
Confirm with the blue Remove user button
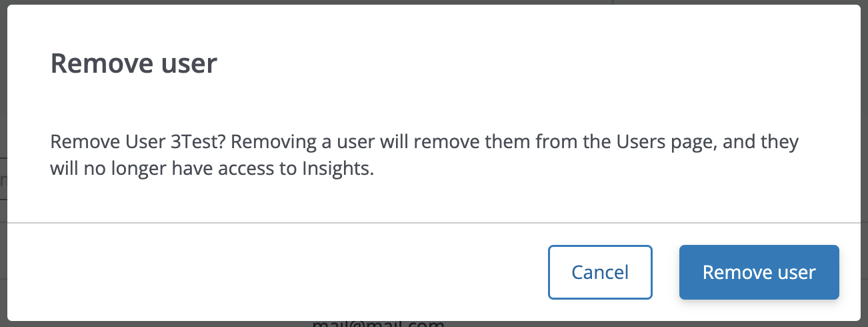759,272
